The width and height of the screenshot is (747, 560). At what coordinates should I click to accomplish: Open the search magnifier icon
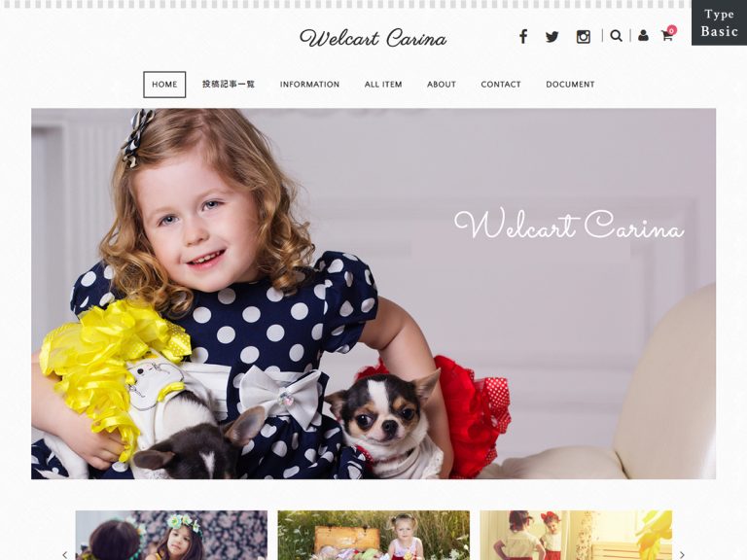[616, 36]
